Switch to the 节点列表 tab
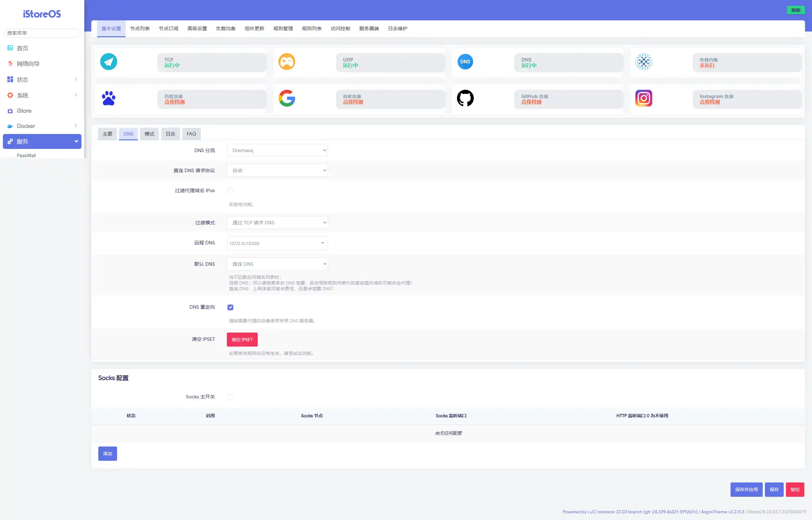 point(140,29)
